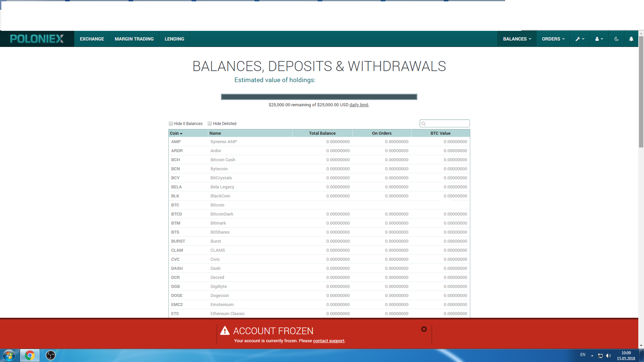The height and width of the screenshot is (362, 644).
Task: Expand the Orders dropdown menu
Action: (x=553, y=39)
